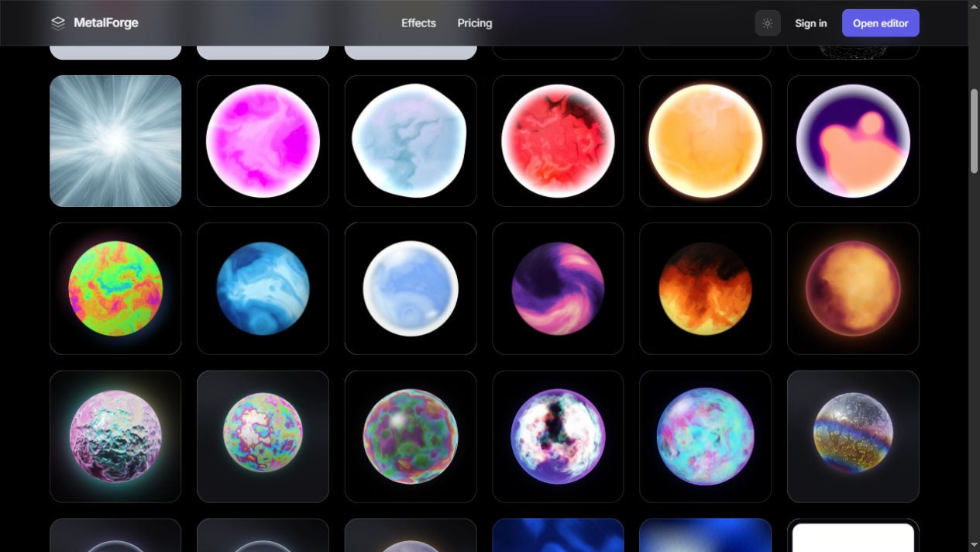
Task: Select the pastel oil-slick sphere with white patches
Action: pyautogui.click(x=263, y=436)
